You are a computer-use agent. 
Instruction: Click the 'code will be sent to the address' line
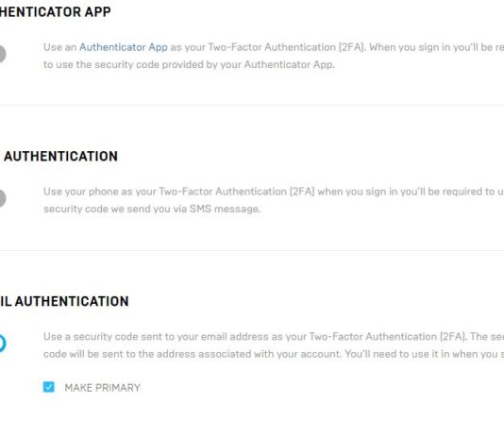(x=274, y=354)
